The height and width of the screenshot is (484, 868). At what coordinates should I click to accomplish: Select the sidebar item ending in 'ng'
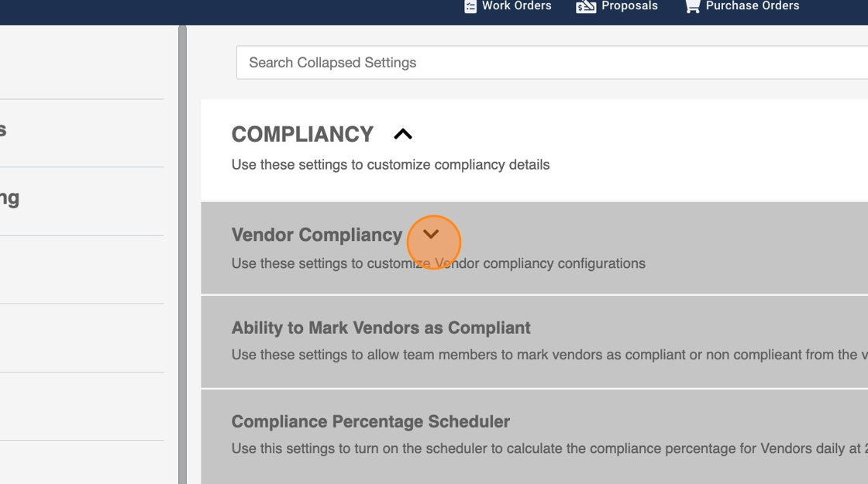click(9, 198)
